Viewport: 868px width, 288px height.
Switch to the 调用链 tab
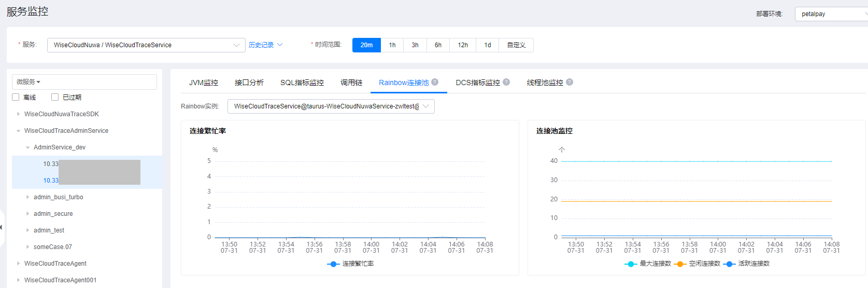click(351, 83)
